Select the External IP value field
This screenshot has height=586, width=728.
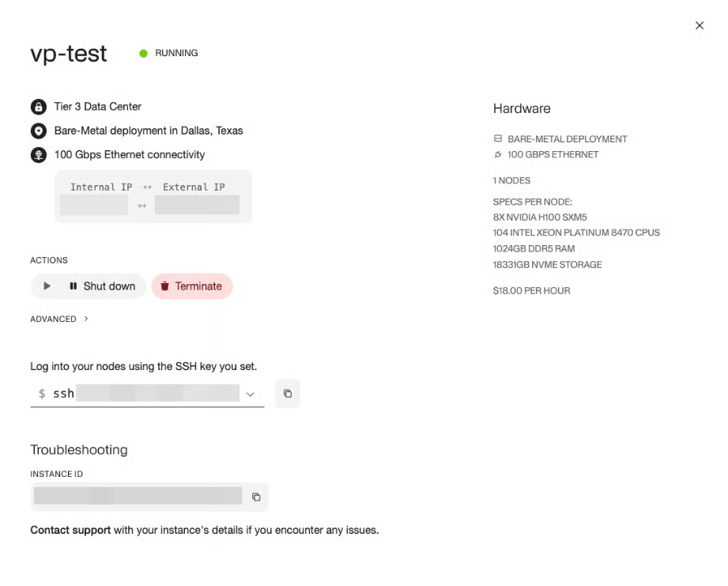[197, 206]
